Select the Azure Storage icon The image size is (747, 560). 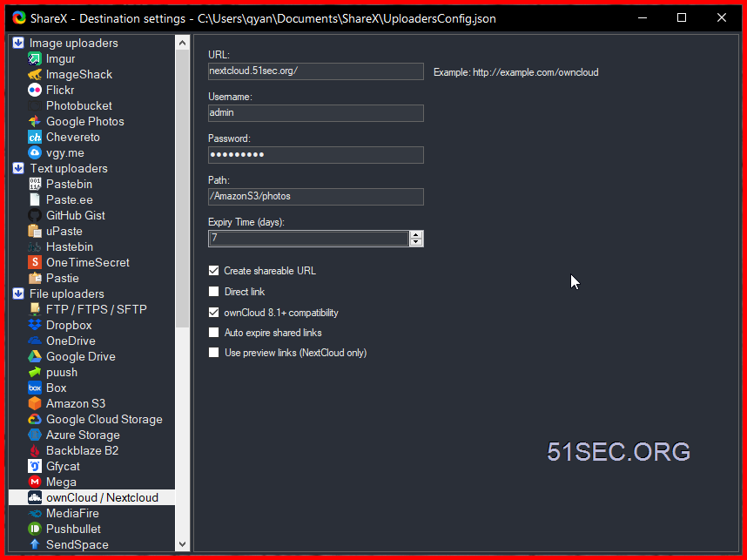(x=35, y=435)
